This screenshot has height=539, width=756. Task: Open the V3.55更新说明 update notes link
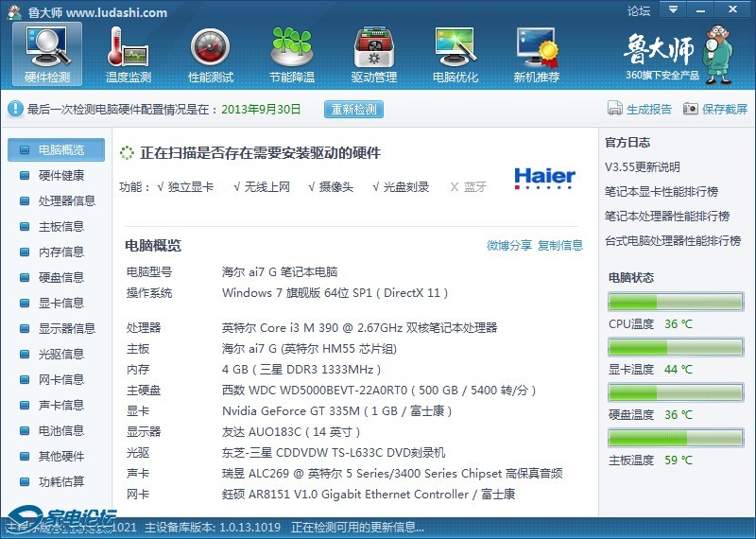coord(643,167)
